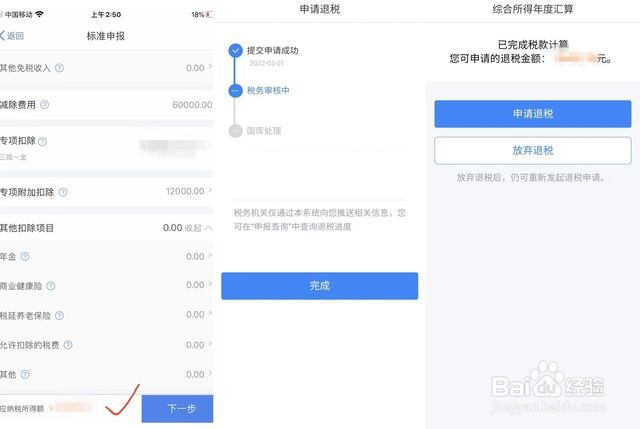Tap the help icon beside 允许扣除的税费

(x=68, y=345)
